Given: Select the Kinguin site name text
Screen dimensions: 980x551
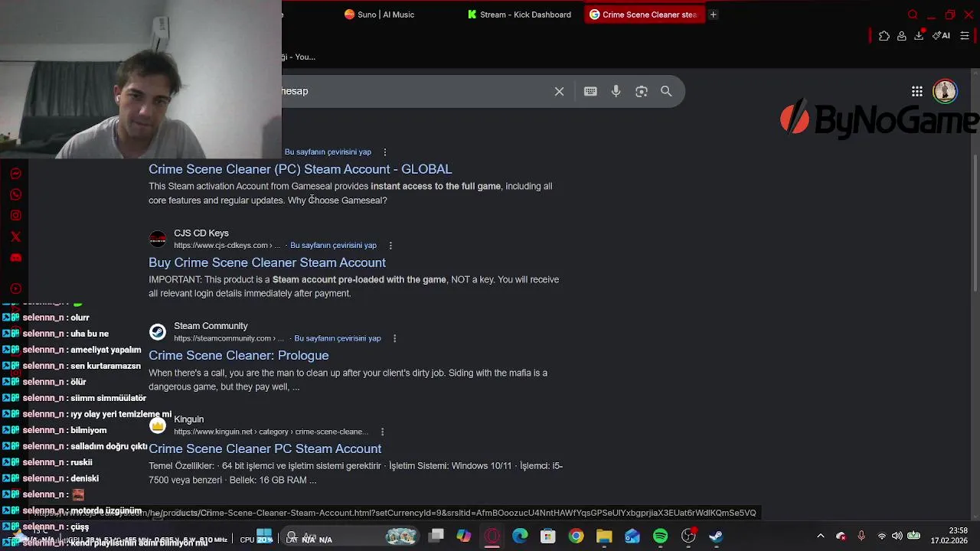Looking at the screenshot, I should coord(188,419).
